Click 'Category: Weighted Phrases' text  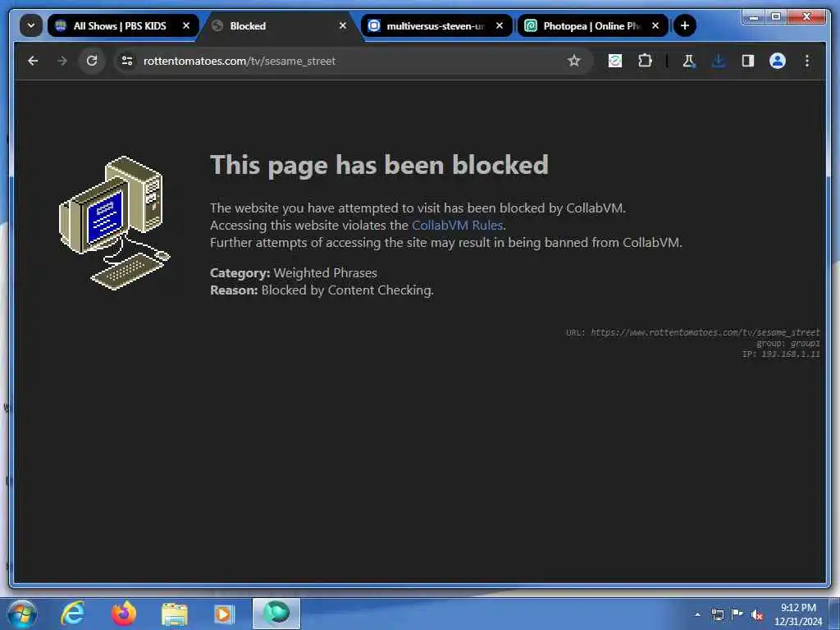coord(294,272)
